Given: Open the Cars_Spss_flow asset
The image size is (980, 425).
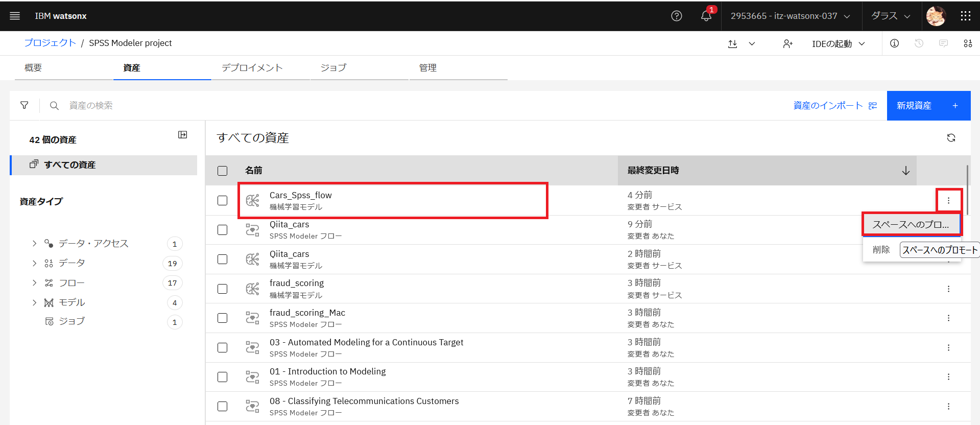Looking at the screenshot, I should [x=301, y=195].
